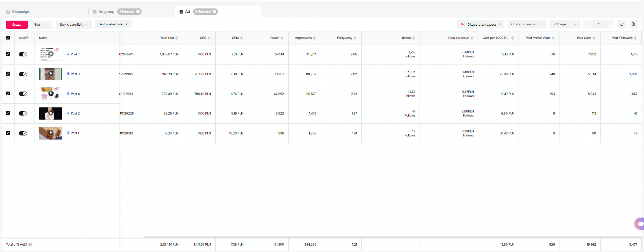Open the Custom columns dropdown
Image resolution: width=644 pixels, height=252 pixels.
tap(527, 24)
